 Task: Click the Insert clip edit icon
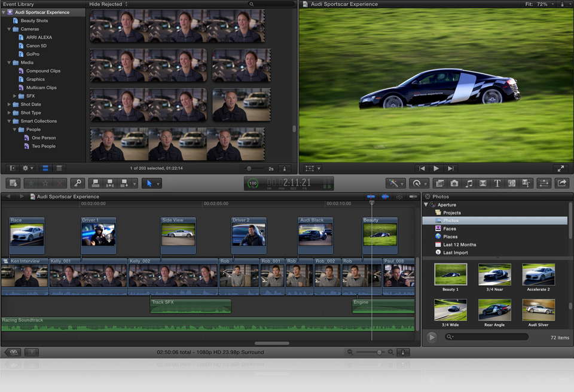[110, 183]
